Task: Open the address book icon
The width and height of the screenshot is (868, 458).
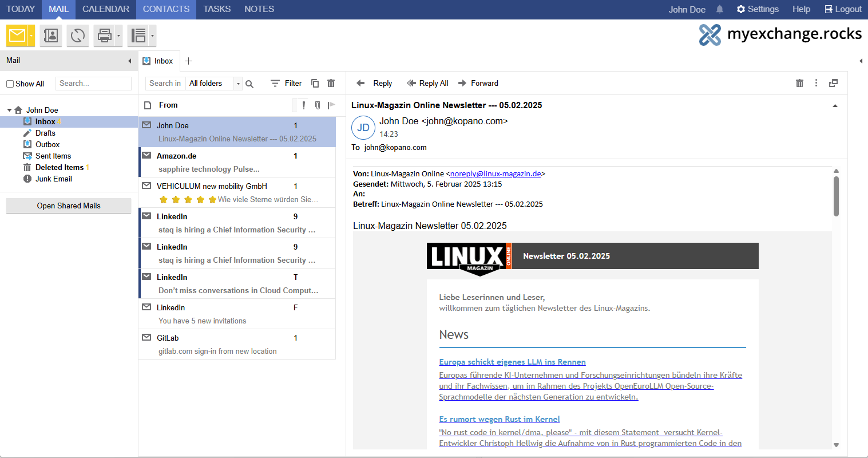Action: (51, 35)
